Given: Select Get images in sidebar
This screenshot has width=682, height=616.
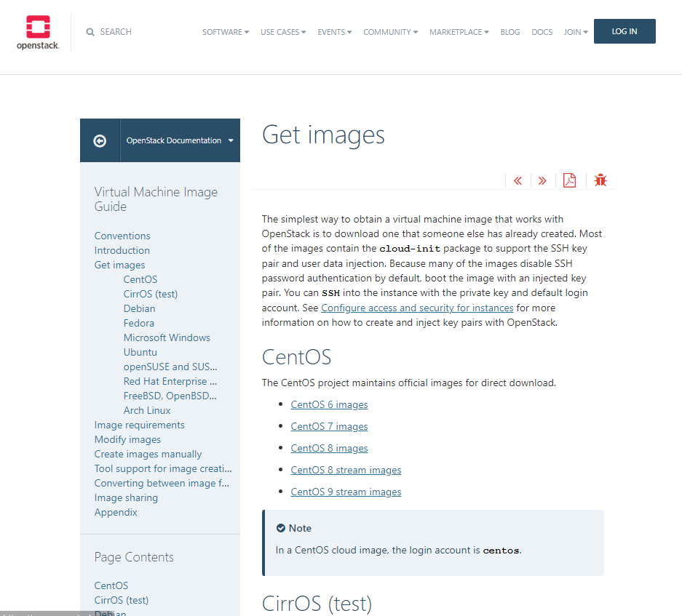Looking at the screenshot, I should tap(119, 265).
